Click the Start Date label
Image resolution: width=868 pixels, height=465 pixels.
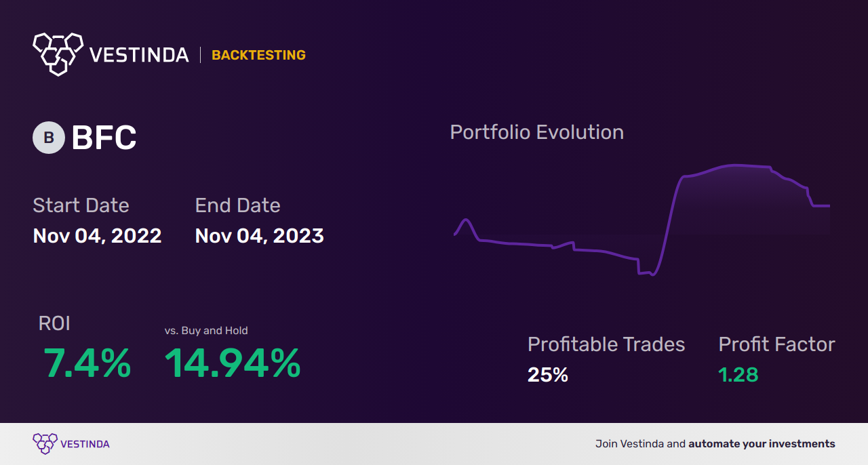pyautogui.click(x=81, y=205)
